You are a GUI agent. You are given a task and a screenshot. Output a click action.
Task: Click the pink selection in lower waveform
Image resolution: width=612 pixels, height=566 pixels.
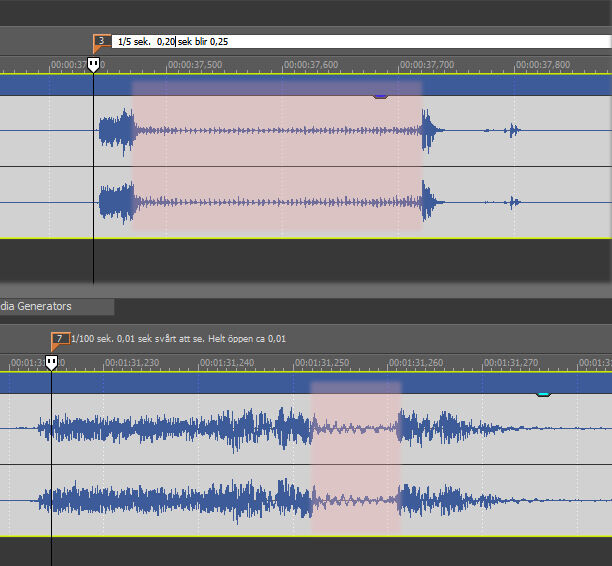355,460
